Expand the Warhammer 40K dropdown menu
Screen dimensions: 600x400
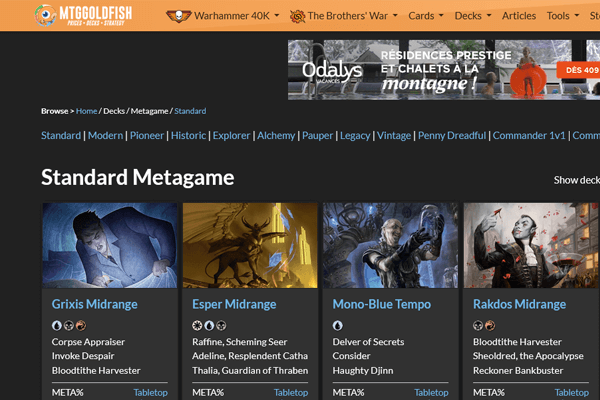(237, 16)
